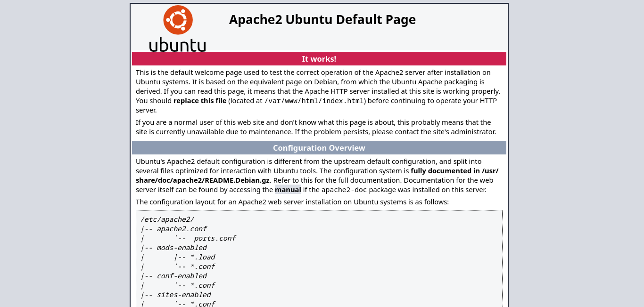Select the /var/www/html/index.html path text
Viewport: 644px width, 307px height.
coord(314,101)
